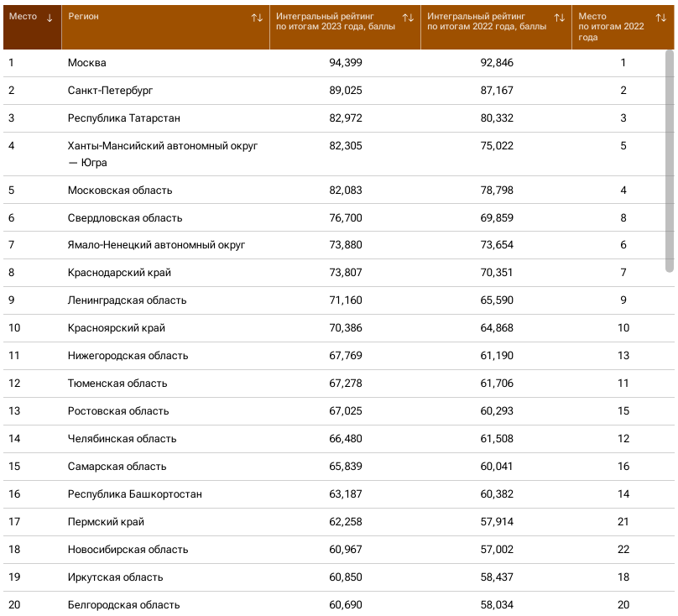Click sort arrows for Место по итогам 2022
Screen dimensions: 678x616
click(660, 18)
